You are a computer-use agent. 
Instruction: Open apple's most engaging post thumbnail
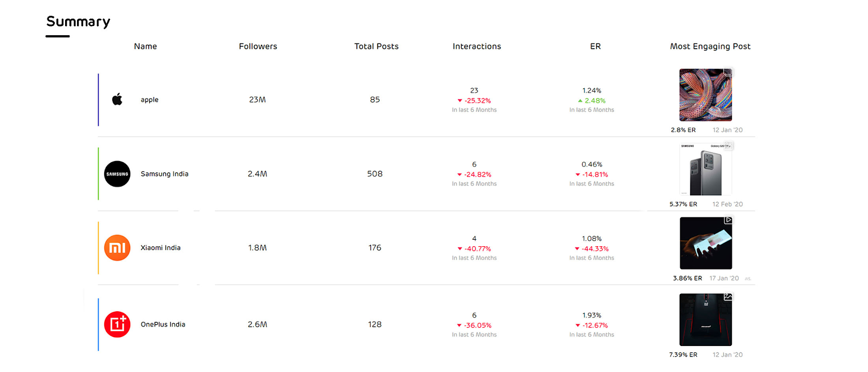[705, 95]
